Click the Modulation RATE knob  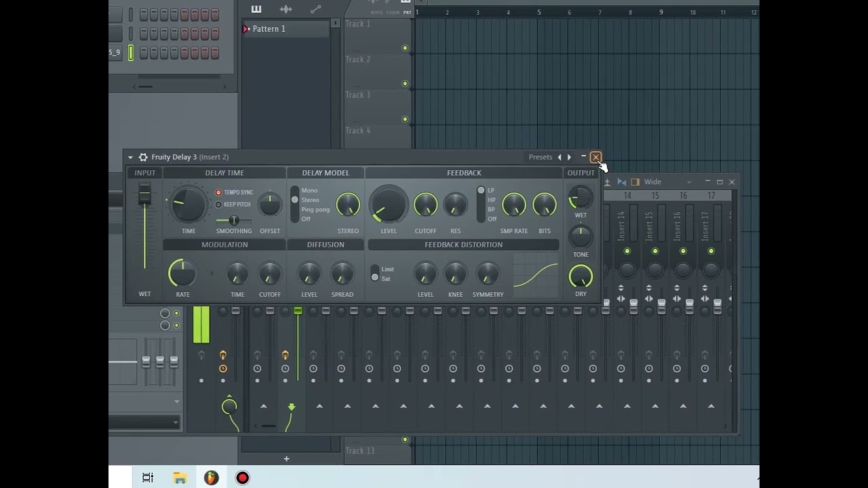[182, 274]
